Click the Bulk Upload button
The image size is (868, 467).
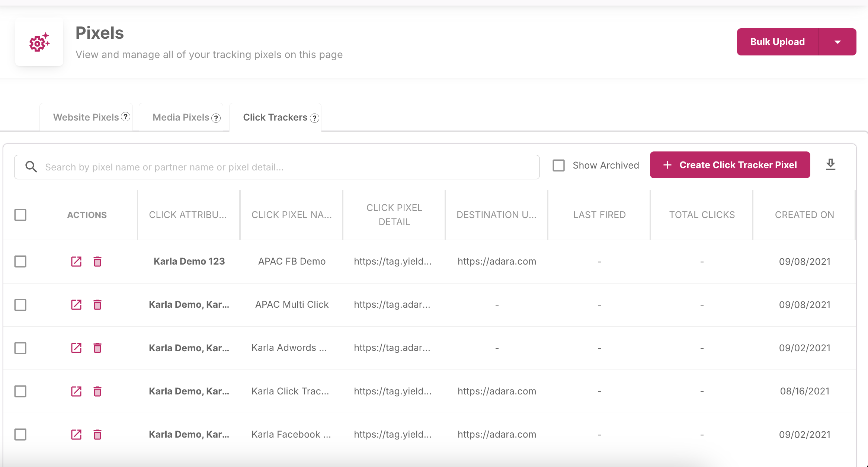tap(778, 42)
